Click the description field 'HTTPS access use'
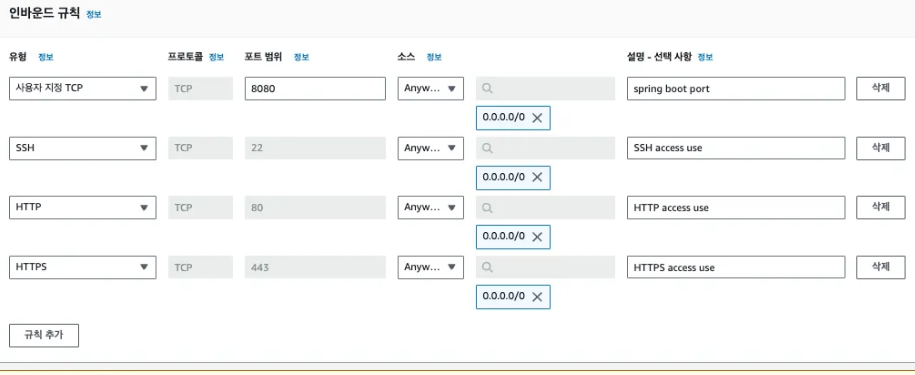This screenshot has height=375, width=915. 736,267
